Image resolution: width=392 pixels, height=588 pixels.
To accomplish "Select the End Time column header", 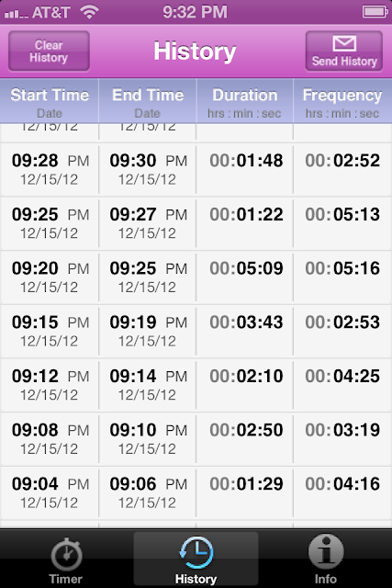I will pos(148,101).
